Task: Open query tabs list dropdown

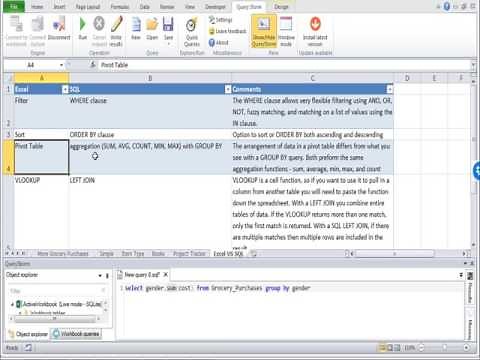Action: (461, 275)
